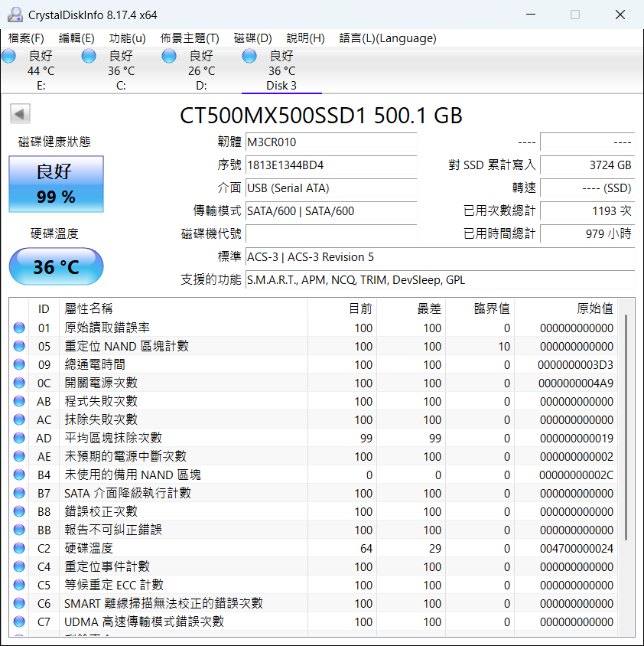The image size is (644, 646).
Task: Click status orb of attribute 05 row
Action: [x=19, y=346]
